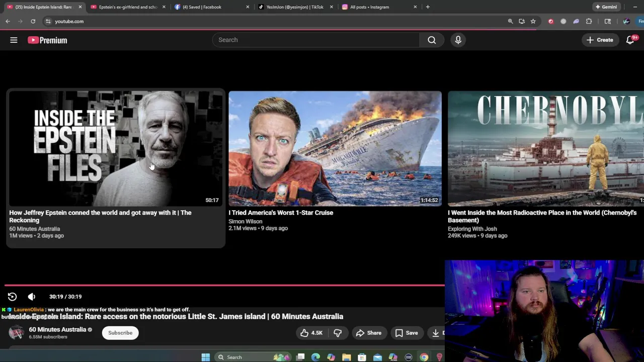Save the video to a playlist

click(x=406, y=333)
